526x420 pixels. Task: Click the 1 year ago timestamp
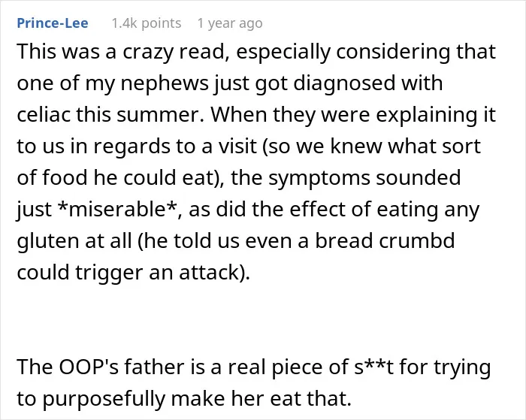click(x=230, y=23)
